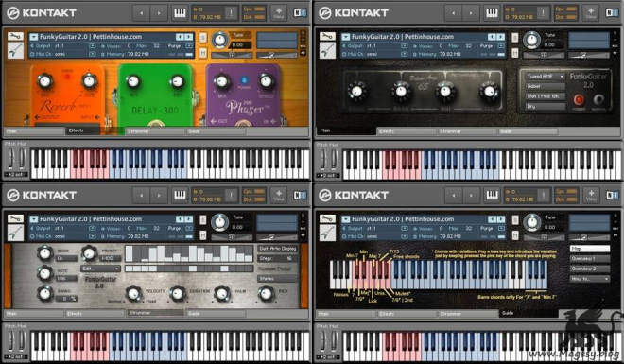This screenshot has width=624, height=364.
Task: Click the Tune knob in Effects-pedals window
Action: tap(219, 40)
